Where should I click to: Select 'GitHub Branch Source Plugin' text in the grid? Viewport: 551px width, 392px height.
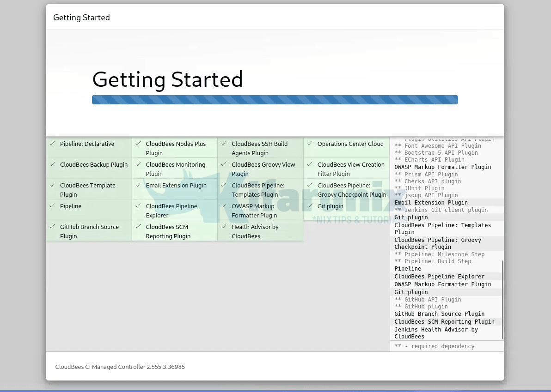[x=89, y=232]
